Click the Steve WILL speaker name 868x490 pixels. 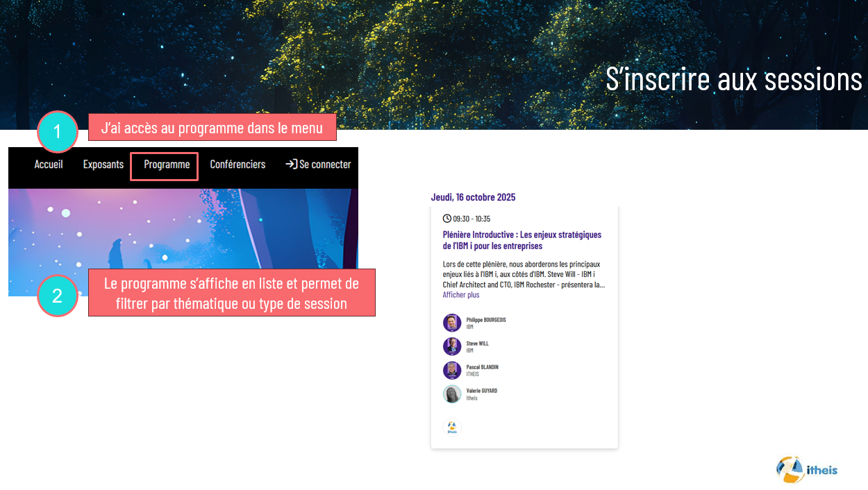(477, 344)
